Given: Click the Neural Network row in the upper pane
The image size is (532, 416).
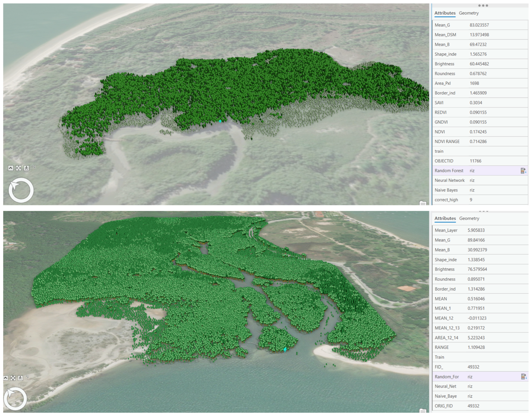Looking at the screenshot, I should [x=480, y=180].
